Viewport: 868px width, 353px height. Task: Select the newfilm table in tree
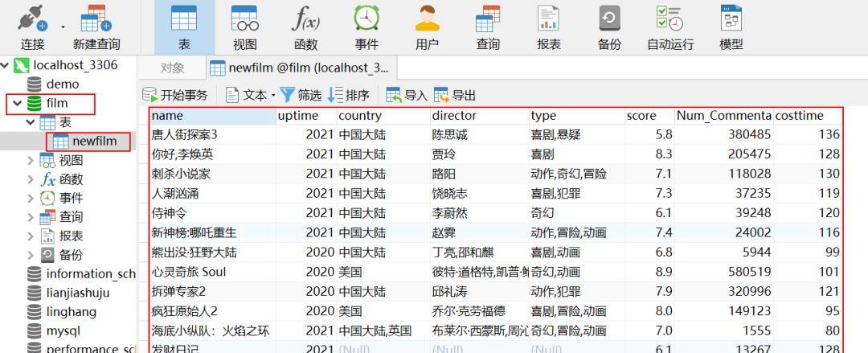(95, 142)
